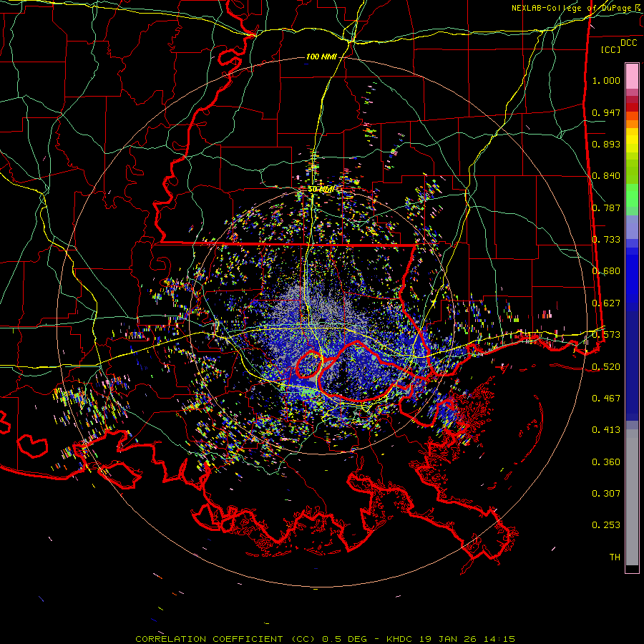
Task: Click the 1.000 legend value
Action: click(606, 80)
